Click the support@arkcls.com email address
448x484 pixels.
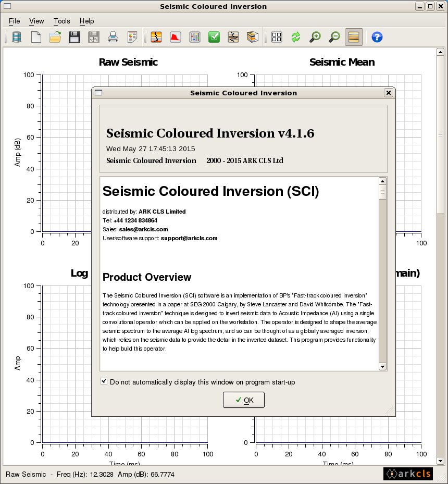click(x=189, y=238)
